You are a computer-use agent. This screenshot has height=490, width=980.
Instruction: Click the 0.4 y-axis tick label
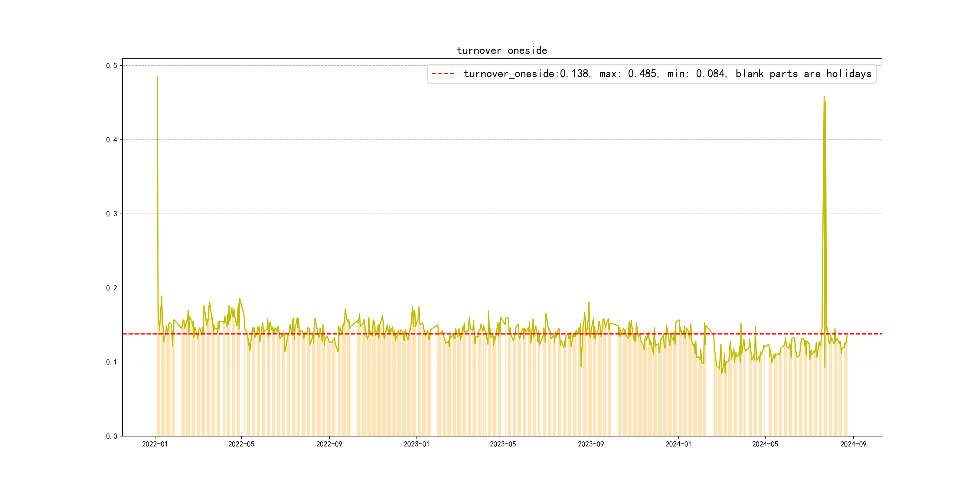[x=112, y=140]
